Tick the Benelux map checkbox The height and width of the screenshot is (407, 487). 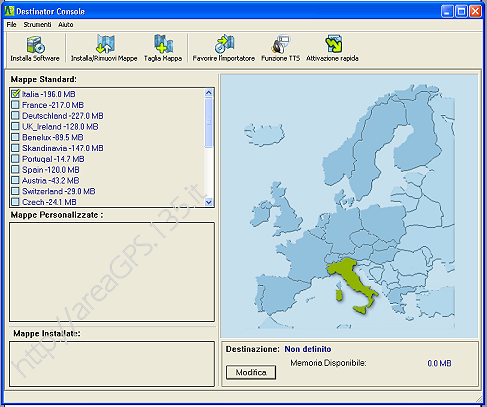pos(15,137)
